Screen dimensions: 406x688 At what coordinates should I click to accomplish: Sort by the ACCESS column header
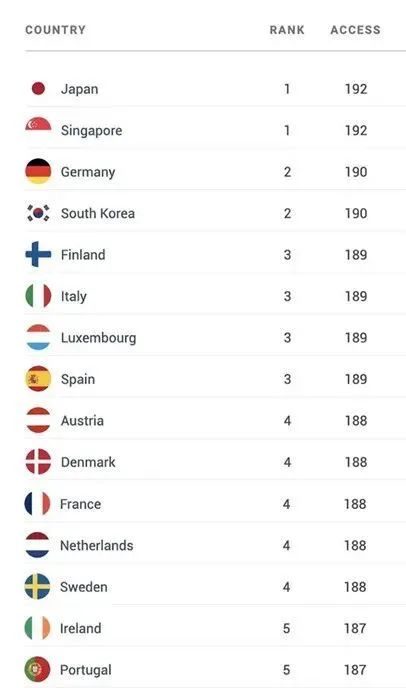point(356,30)
